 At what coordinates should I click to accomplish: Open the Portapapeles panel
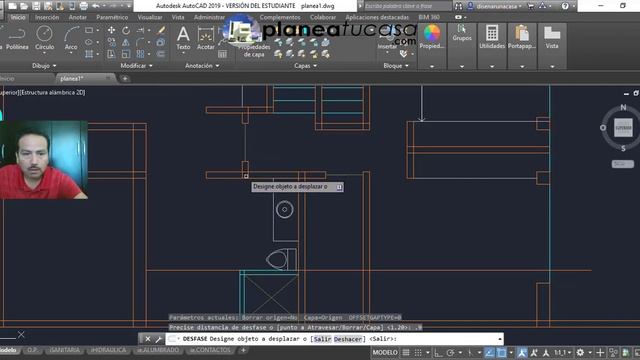pos(522,37)
